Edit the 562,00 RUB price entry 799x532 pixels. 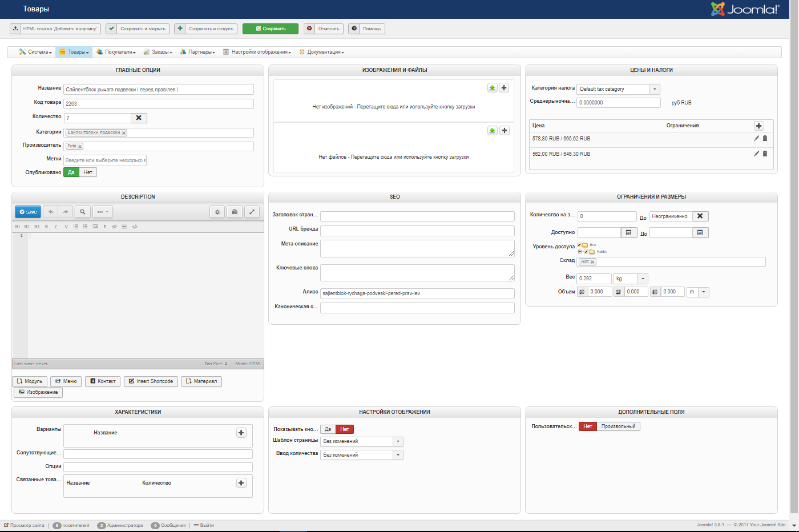(757, 154)
